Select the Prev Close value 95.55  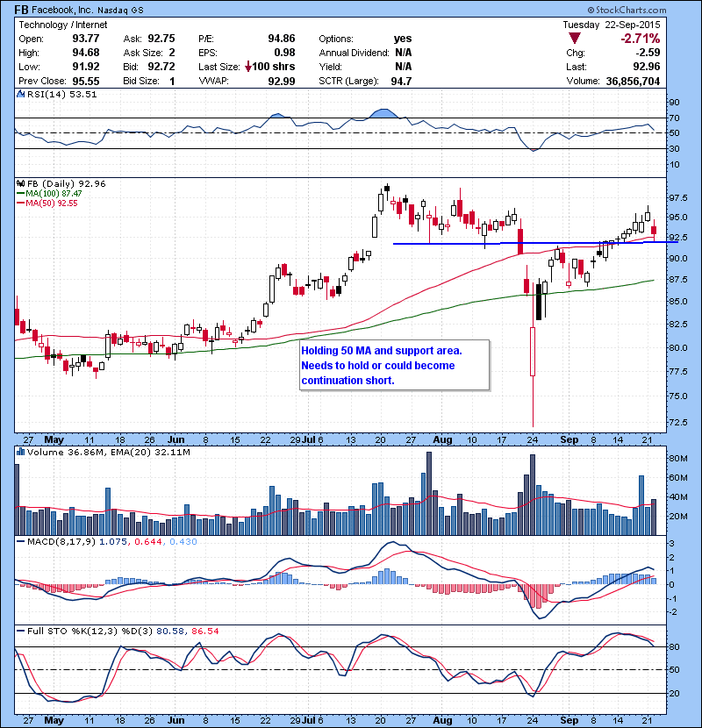pos(86,81)
